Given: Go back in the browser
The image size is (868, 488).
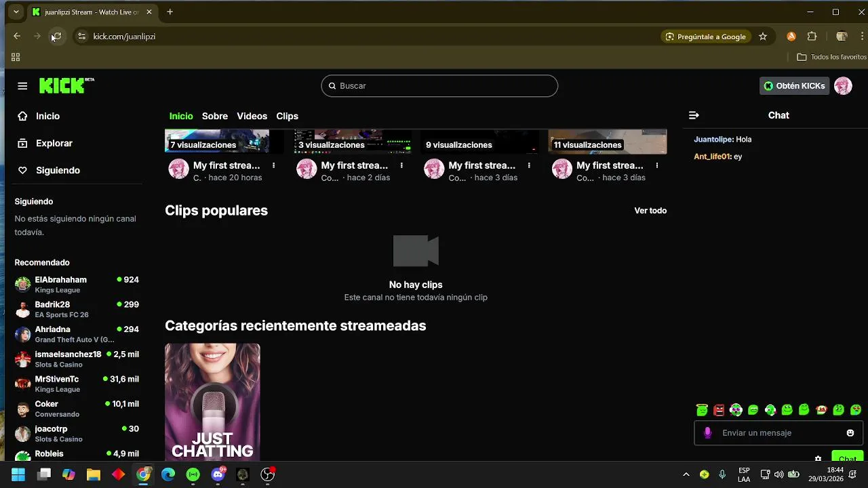Looking at the screenshot, I should click(x=17, y=37).
